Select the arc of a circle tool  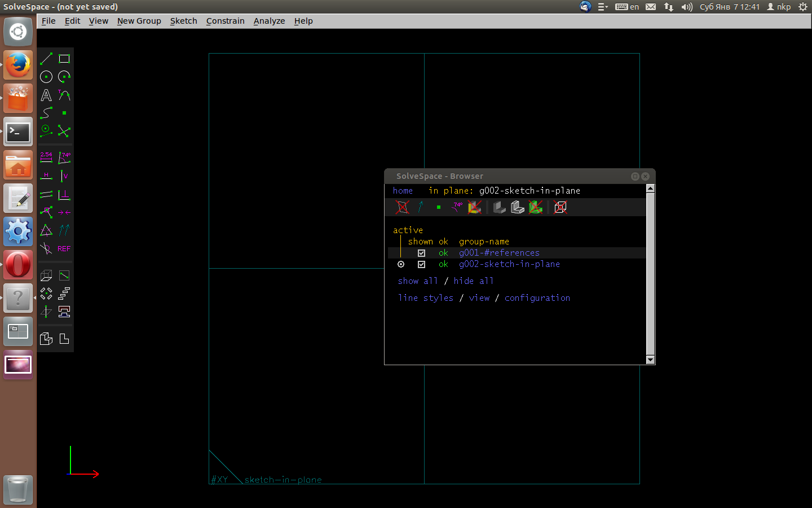(64, 77)
